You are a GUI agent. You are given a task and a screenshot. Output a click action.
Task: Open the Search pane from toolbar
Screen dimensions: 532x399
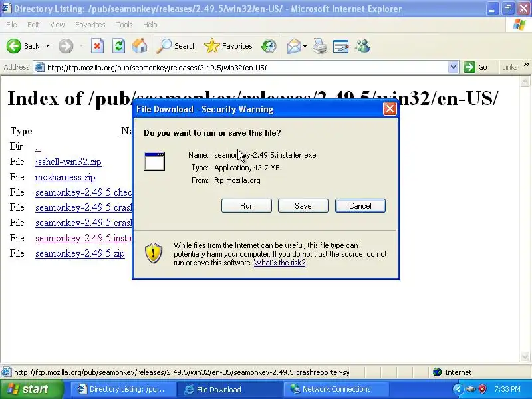click(176, 46)
